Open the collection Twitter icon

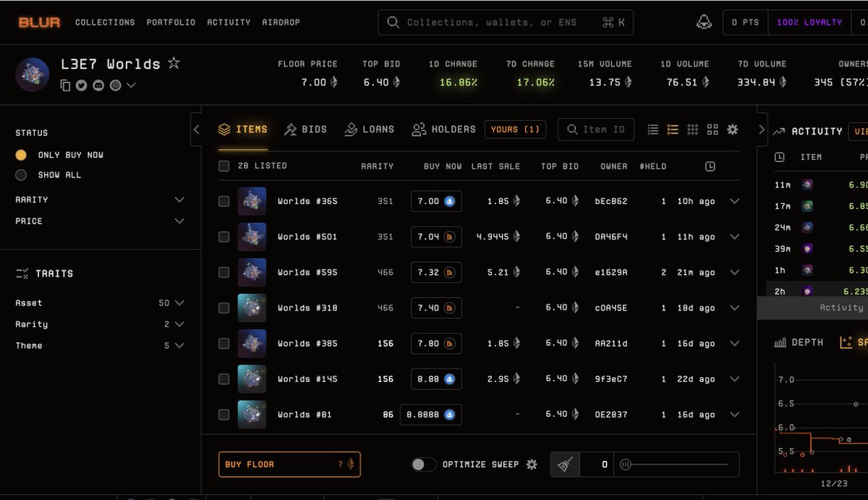coord(81,85)
